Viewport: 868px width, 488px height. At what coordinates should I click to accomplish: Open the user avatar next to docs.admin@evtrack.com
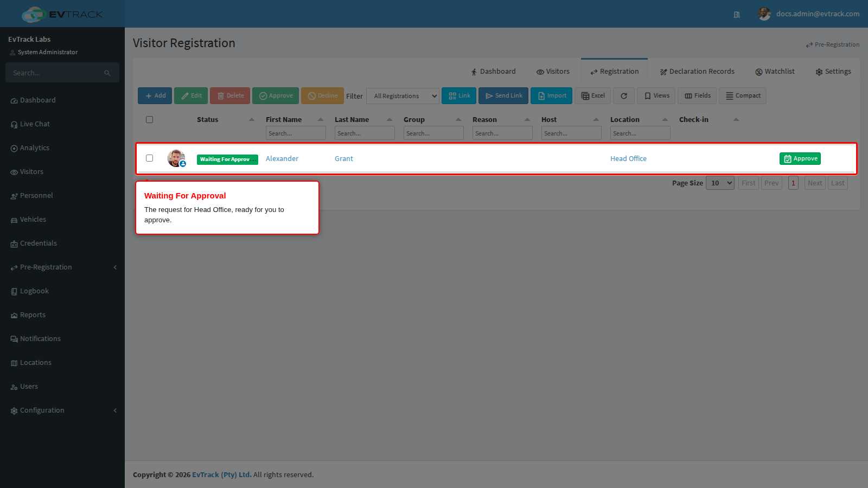pyautogui.click(x=764, y=14)
